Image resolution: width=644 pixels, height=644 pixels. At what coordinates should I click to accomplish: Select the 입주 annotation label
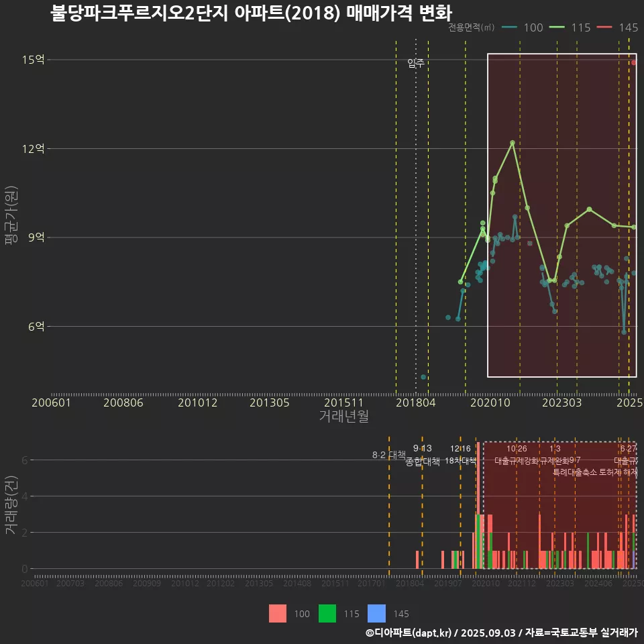pos(416,63)
